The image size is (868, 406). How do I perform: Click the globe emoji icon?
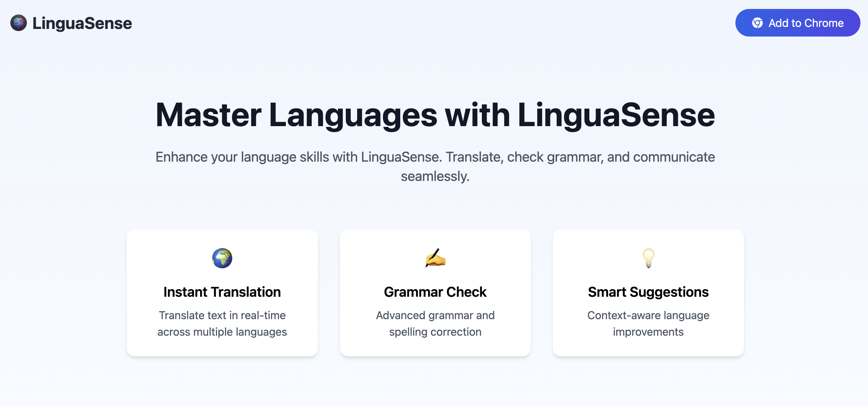(222, 258)
